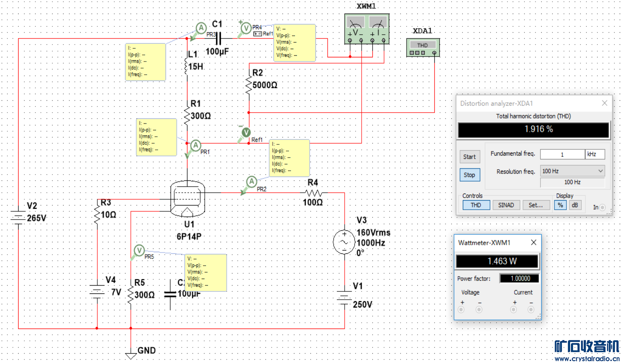The width and height of the screenshot is (623, 364).
Task: Select the XWM1 wattmeter instrument icon
Action: tap(367, 29)
